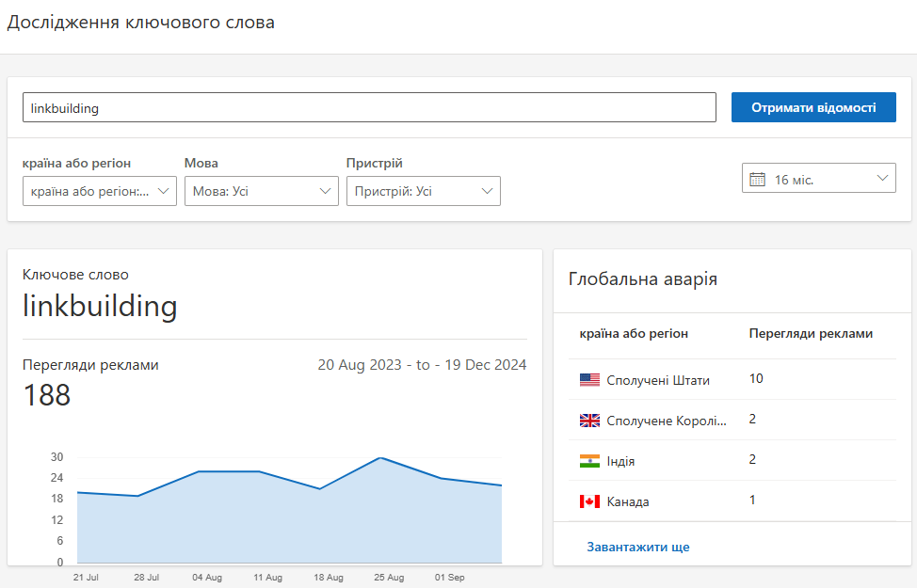917x588 pixels.
Task: Click the linkbuilding keyword input field
Action: pyautogui.click(x=369, y=108)
